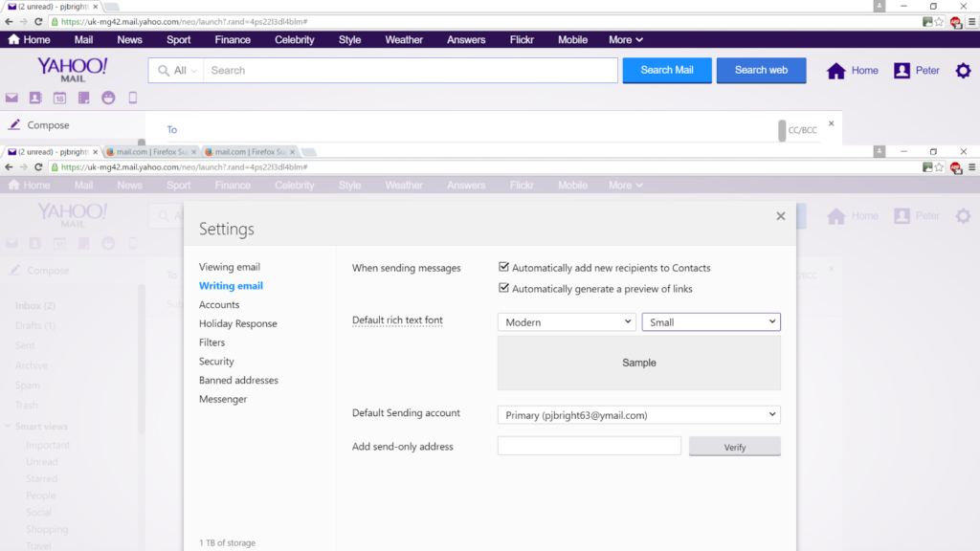Expand the Default Sending account dropdown
Viewport: 980px width, 551px height.
coord(638,415)
